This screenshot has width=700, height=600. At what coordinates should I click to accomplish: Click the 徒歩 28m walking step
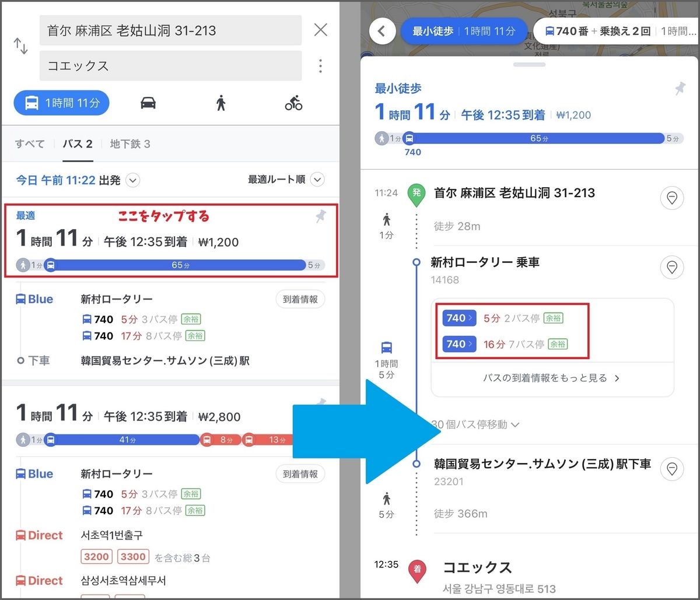(x=457, y=226)
